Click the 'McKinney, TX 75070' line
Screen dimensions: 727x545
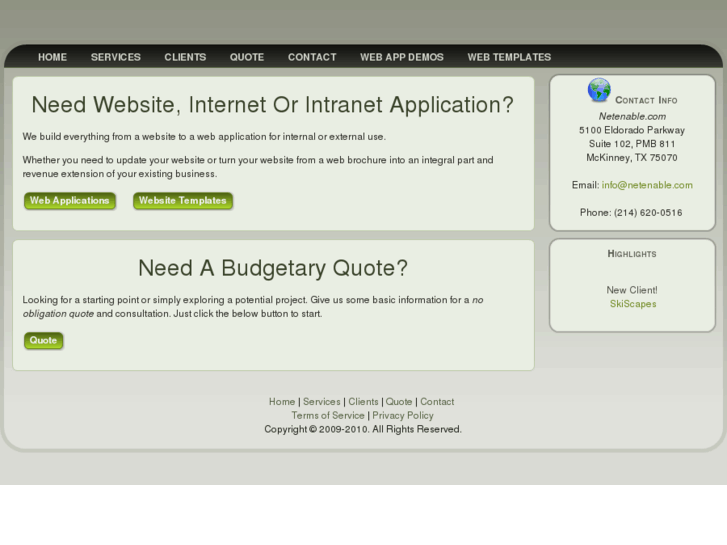click(x=632, y=158)
